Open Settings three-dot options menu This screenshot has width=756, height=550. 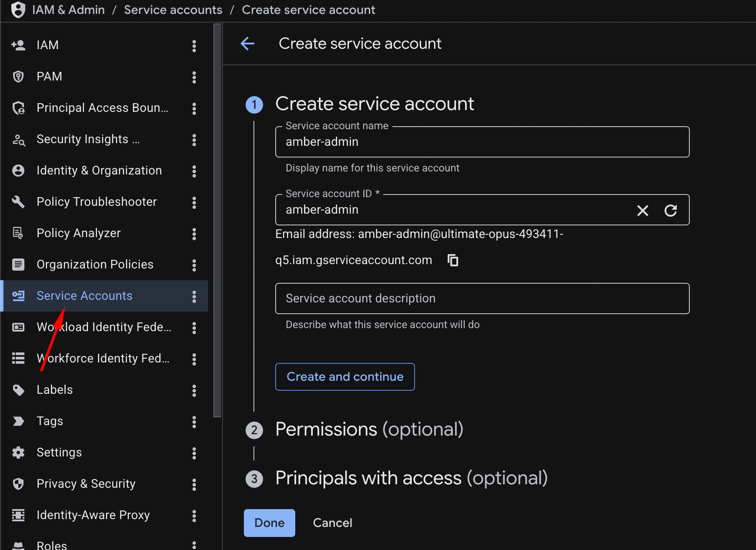(x=194, y=453)
